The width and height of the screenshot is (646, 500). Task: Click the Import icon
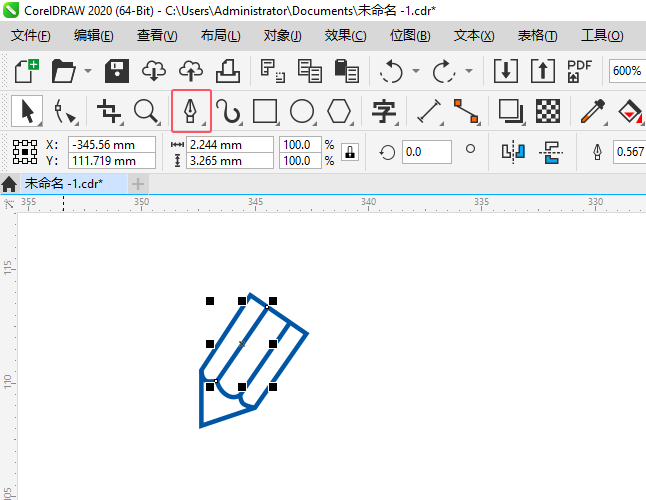[506, 71]
